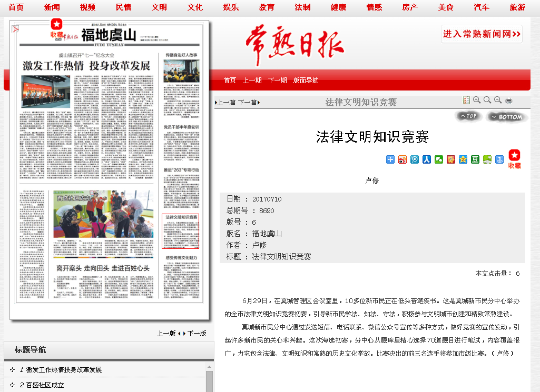Screen dimensions: 540x392
Task: Click the left arrow beside 上一版
Action: tap(179, 334)
